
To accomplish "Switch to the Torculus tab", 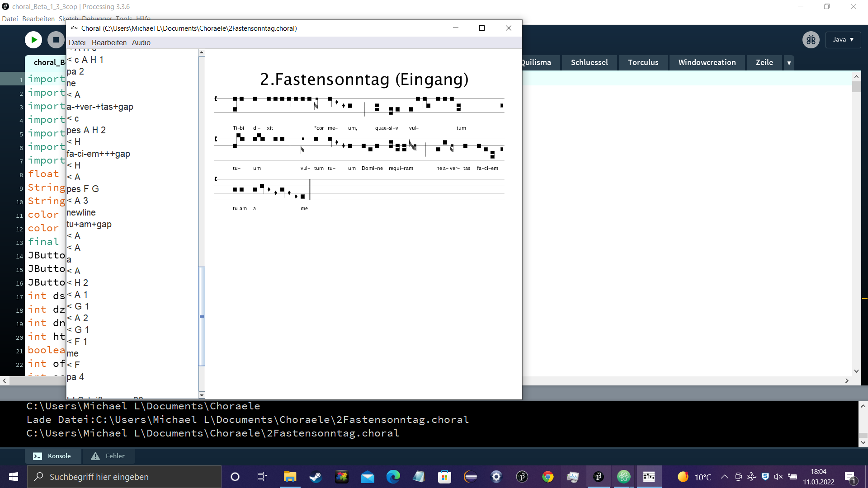I will 643,62.
